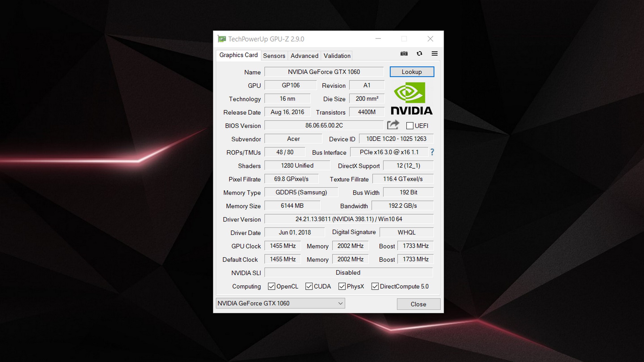Open the GPU selection dropdown
This screenshot has height=362, width=644.
click(x=280, y=303)
